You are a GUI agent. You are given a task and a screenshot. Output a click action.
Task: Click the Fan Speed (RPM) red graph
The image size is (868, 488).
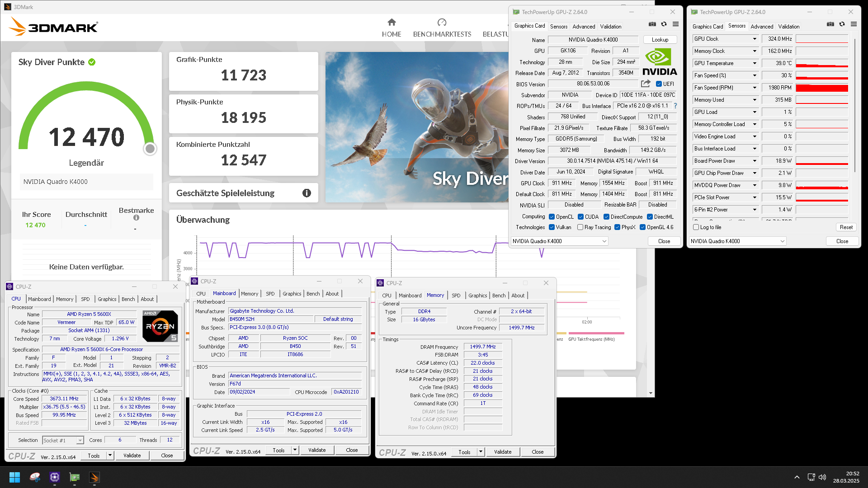click(821, 88)
